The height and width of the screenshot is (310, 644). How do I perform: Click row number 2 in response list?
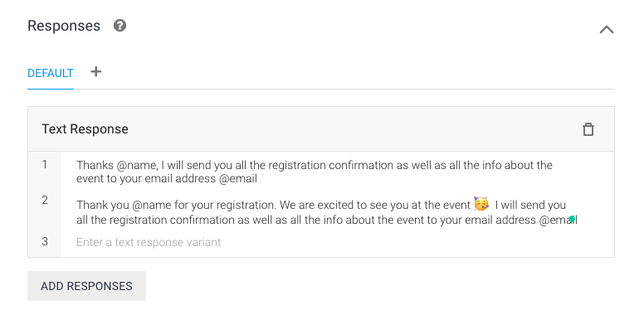pos(44,200)
